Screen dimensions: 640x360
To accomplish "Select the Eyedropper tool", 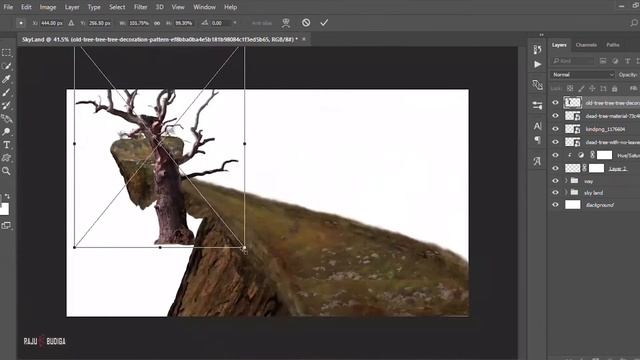I will (6, 79).
